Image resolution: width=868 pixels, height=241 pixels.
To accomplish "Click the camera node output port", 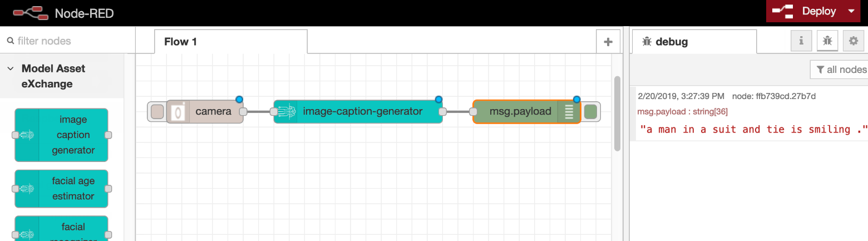I will point(243,112).
